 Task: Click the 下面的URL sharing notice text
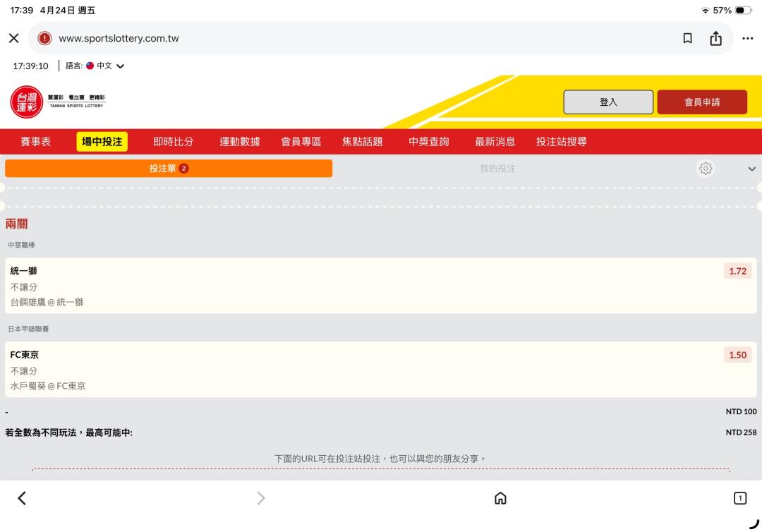click(x=380, y=459)
